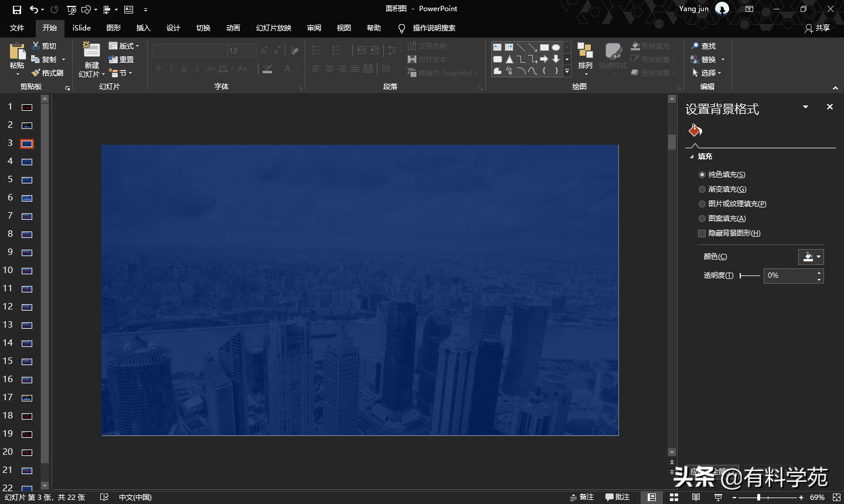Select Picture or texture fill (图片或纹理填充)

coord(702,204)
